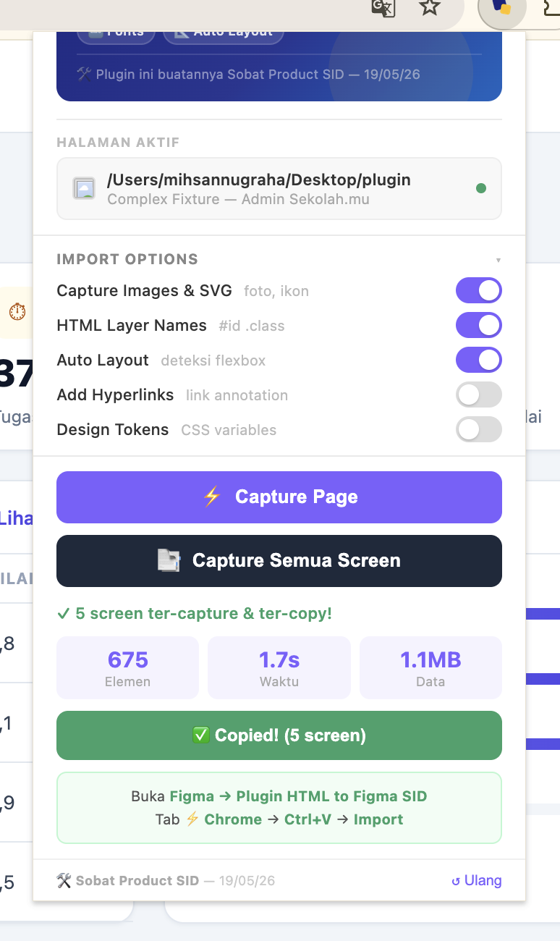Toggle Capture Images & SVG switch

point(478,290)
